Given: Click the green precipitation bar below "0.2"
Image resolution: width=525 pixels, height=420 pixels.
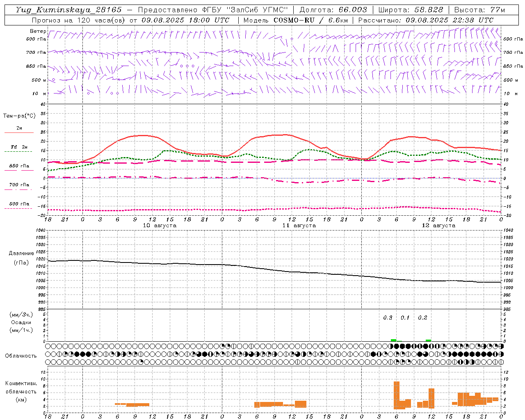Looking at the screenshot, I should (428, 340).
